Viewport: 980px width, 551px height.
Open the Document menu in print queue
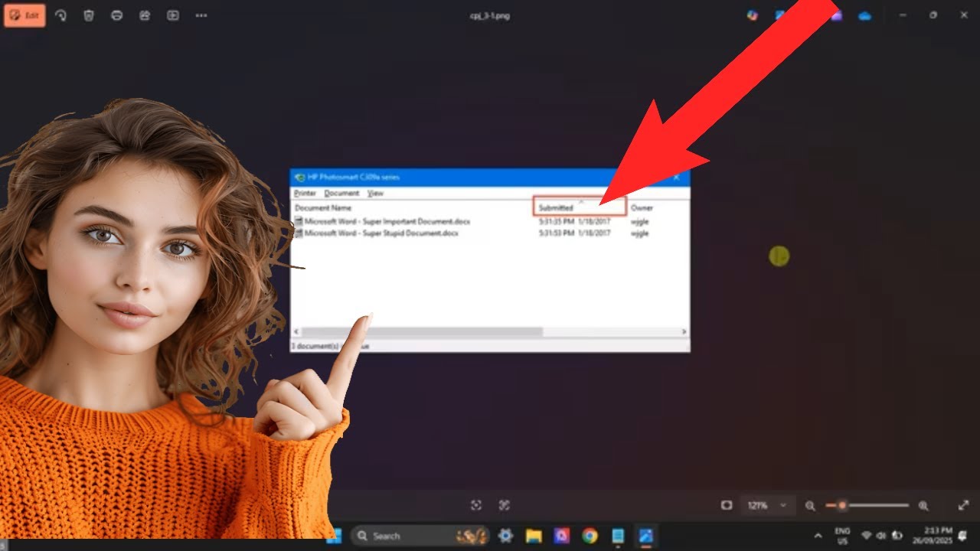(341, 194)
